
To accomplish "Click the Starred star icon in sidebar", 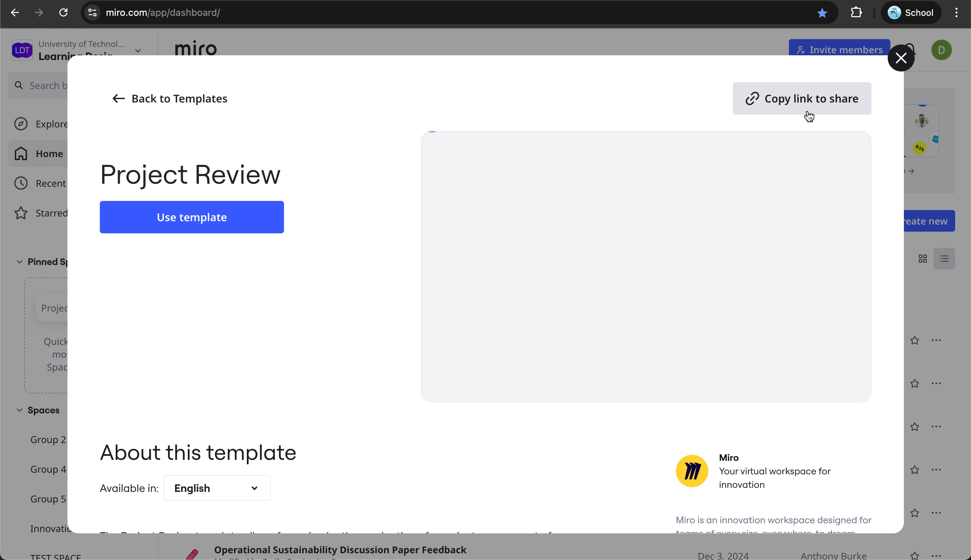I will pos(21,213).
